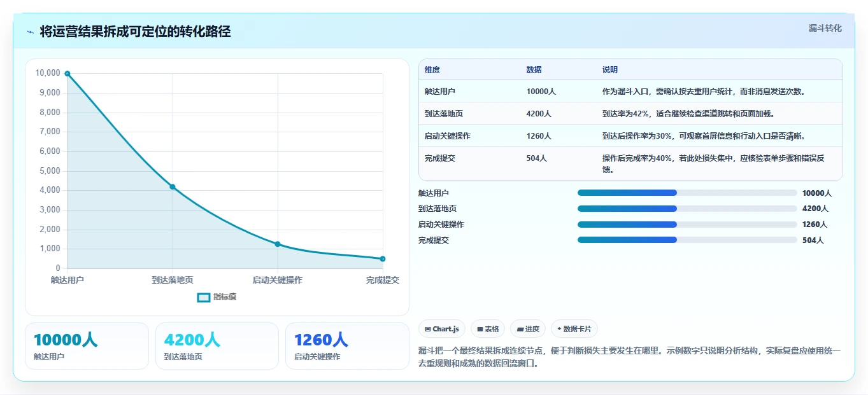Click the 10000人 table data cell

pos(541,92)
